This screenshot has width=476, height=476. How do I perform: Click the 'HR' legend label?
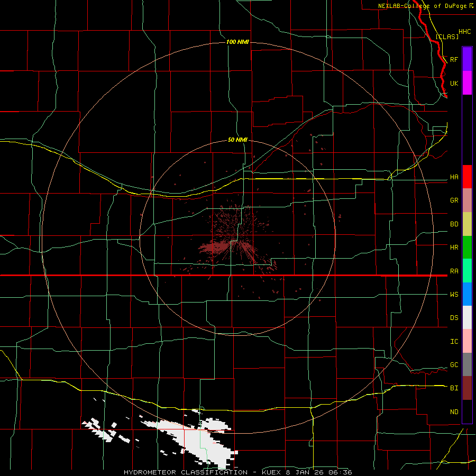(454, 248)
